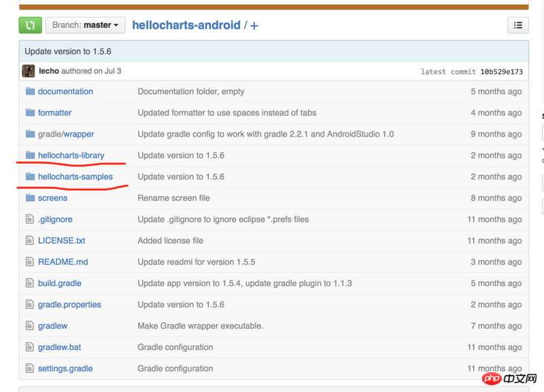Open commit about gradle 2.2.1 and AndroidStudio 1.0
This screenshot has width=544, height=392.
click(x=266, y=134)
